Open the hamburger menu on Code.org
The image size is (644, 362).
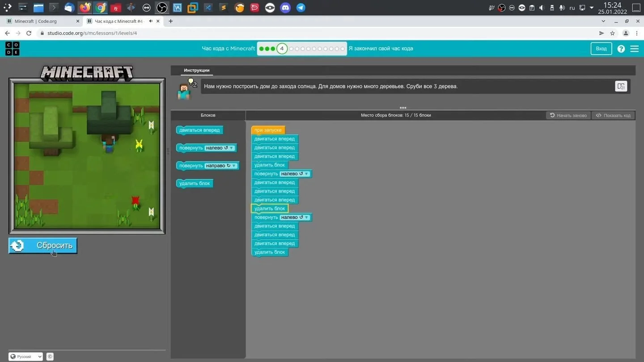(x=634, y=49)
